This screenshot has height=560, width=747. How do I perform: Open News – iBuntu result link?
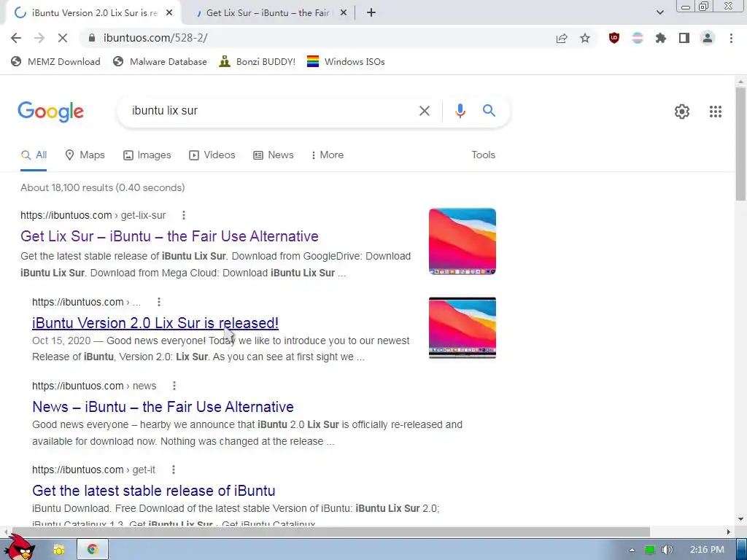(163, 407)
